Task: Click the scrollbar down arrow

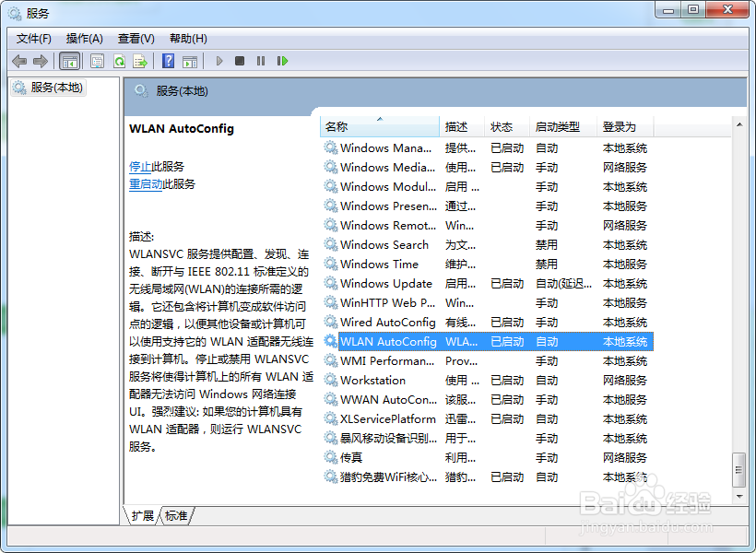Action: tap(739, 496)
